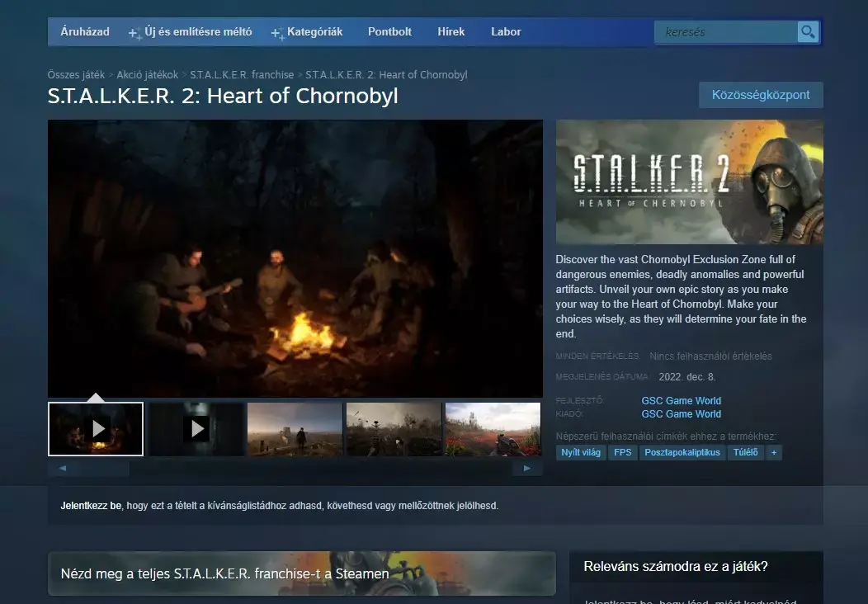
Task: Play the second dark trailer thumbnail
Action: [196, 429]
